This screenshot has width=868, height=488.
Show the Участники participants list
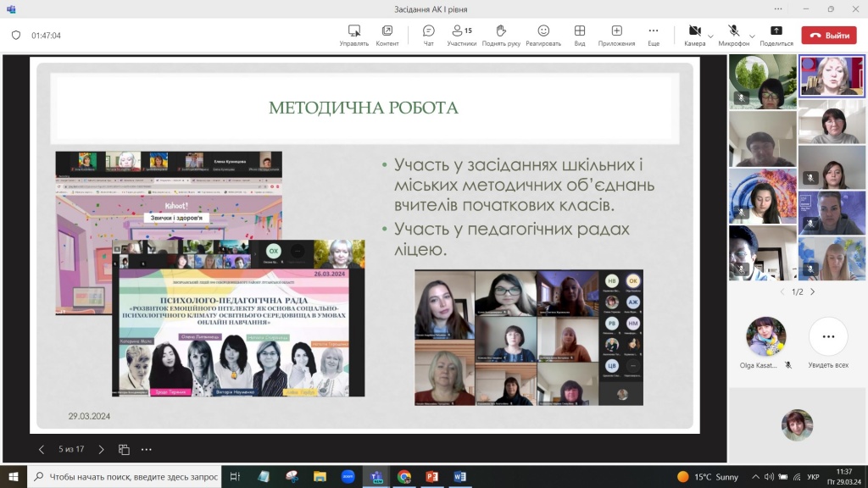tap(462, 35)
